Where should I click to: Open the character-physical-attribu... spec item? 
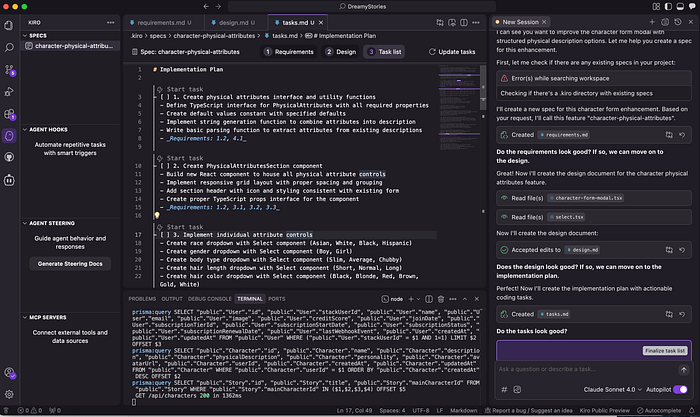pyautogui.click(x=71, y=46)
